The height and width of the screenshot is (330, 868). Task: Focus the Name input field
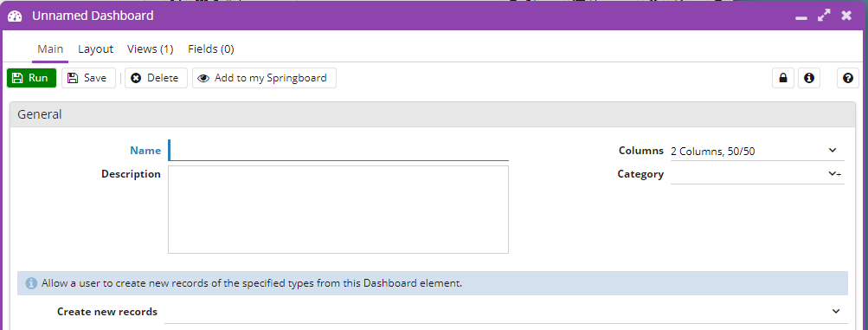[x=338, y=150]
